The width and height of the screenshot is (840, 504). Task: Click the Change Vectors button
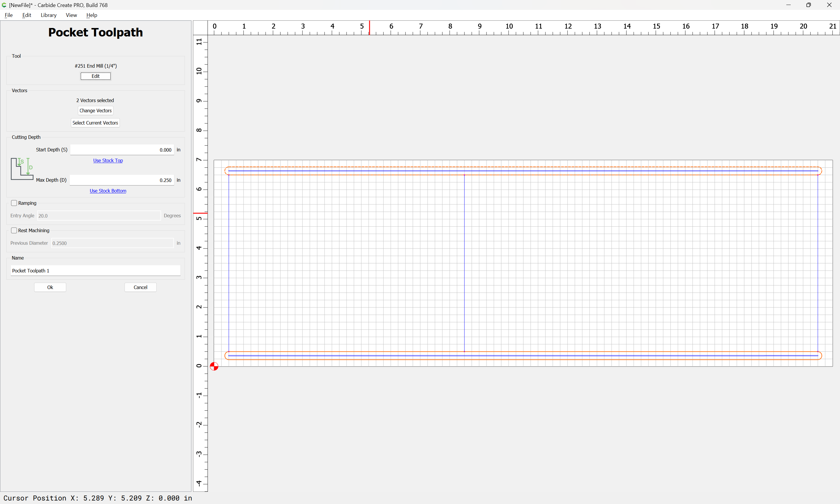[x=95, y=111]
